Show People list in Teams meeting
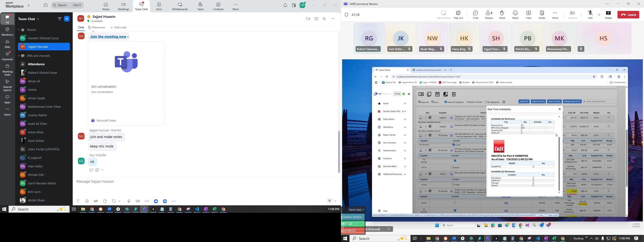644x242 pixels. 489,15
